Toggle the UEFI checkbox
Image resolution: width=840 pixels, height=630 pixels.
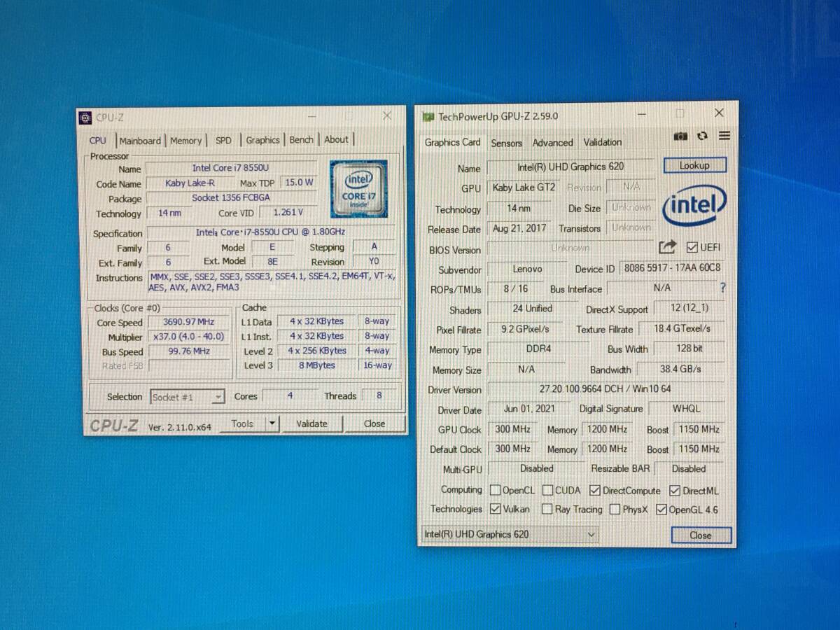(692, 247)
